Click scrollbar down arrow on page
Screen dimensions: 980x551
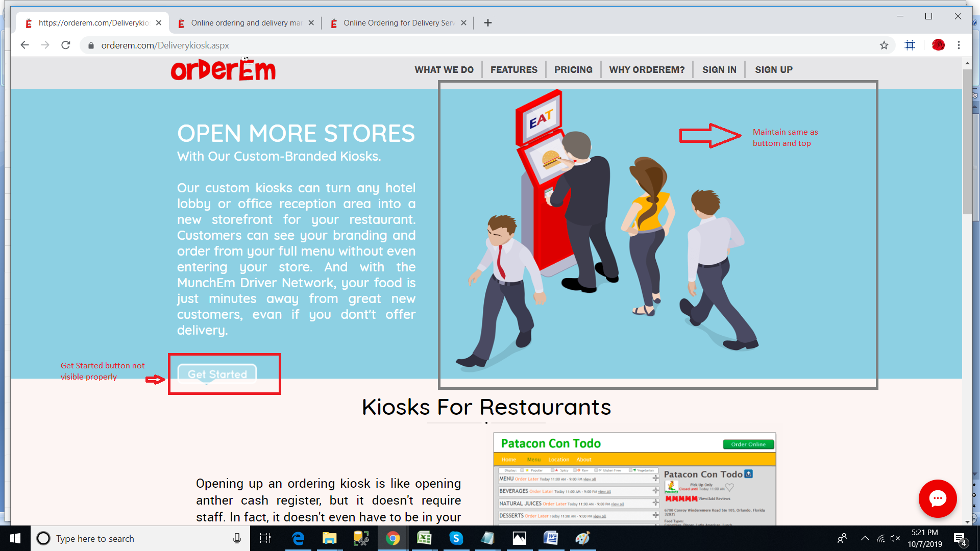967,521
